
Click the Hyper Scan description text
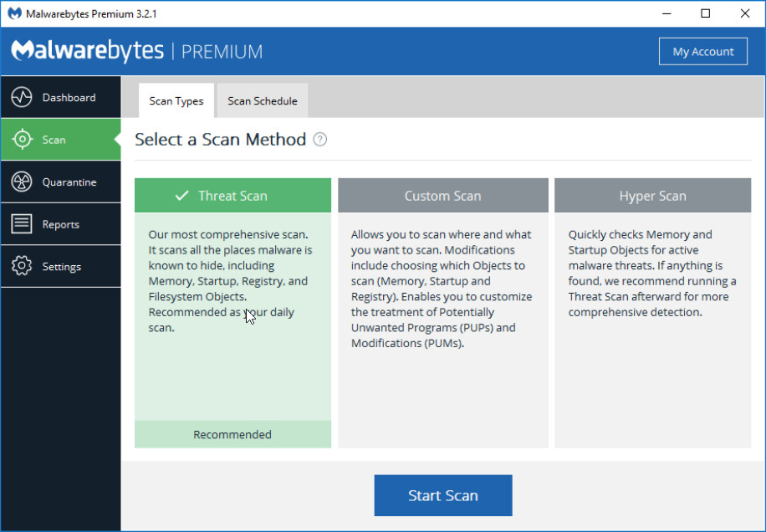652,273
